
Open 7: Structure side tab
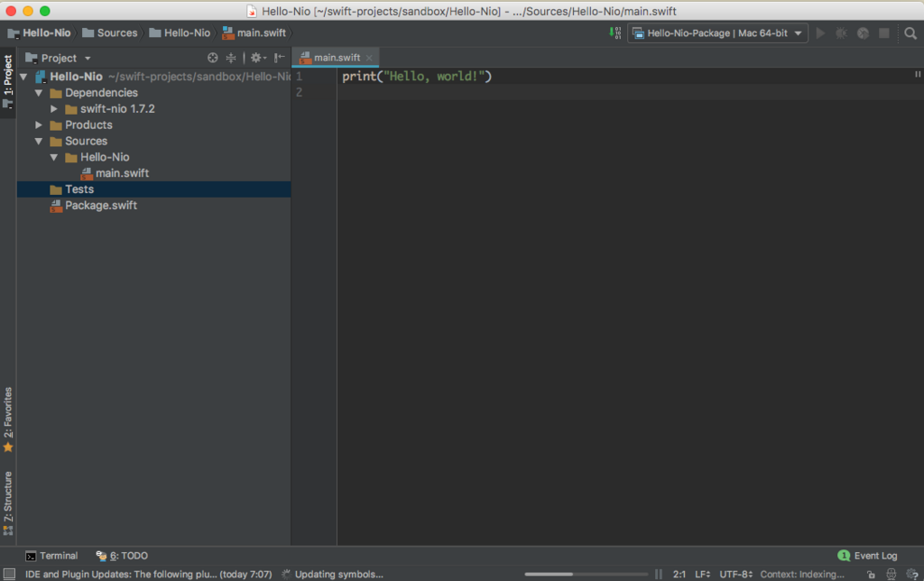tap(8, 503)
